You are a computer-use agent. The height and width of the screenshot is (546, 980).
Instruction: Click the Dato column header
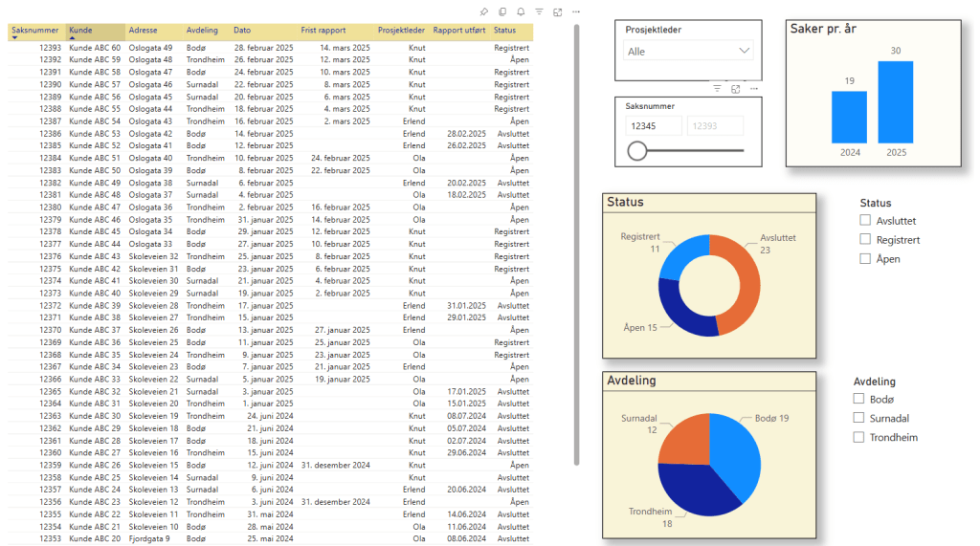[243, 31]
